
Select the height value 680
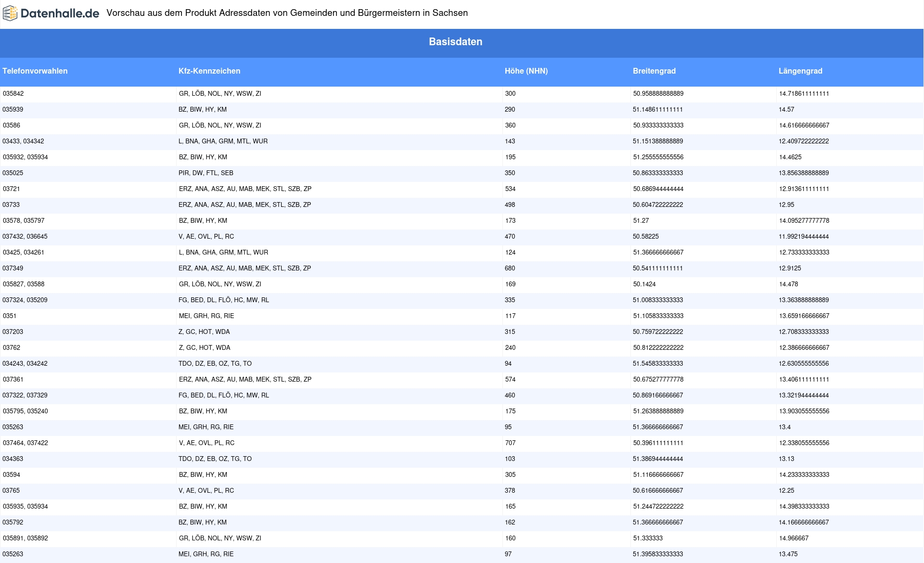point(510,269)
